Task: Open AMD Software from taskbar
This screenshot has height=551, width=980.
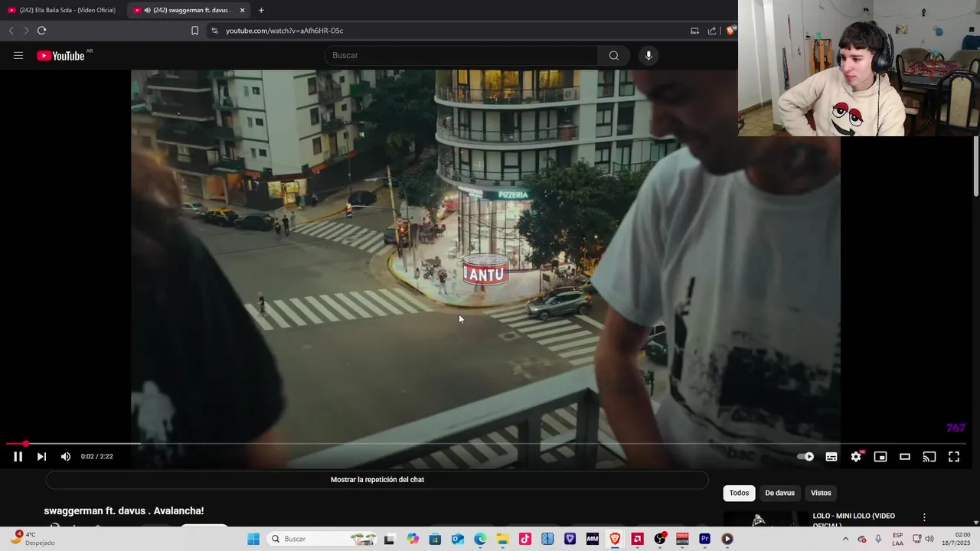Action: [x=637, y=539]
